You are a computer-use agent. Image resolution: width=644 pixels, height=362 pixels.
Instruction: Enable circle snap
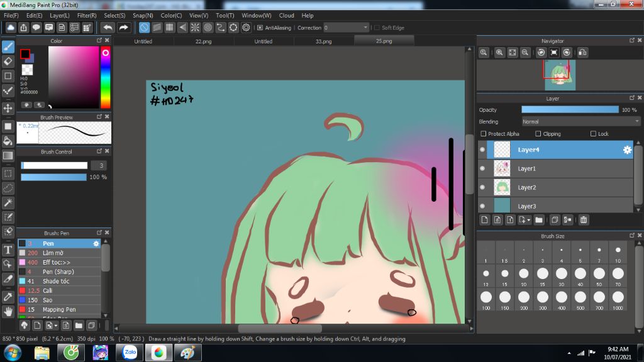point(208,28)
